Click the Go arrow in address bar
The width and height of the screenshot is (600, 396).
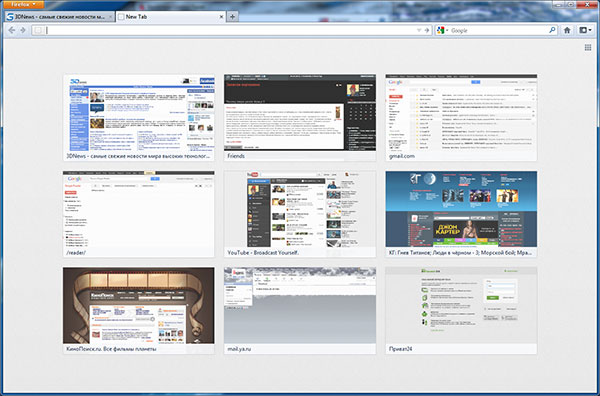(427, 30)
